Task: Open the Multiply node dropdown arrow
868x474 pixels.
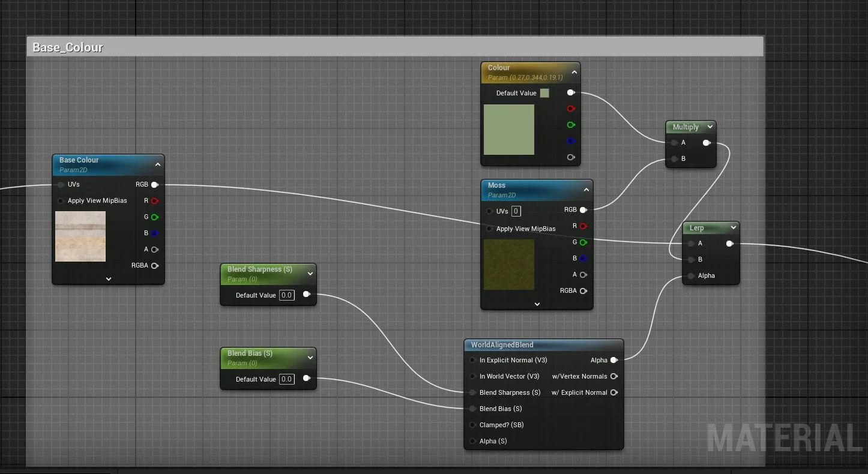Action: pos(710,127)
